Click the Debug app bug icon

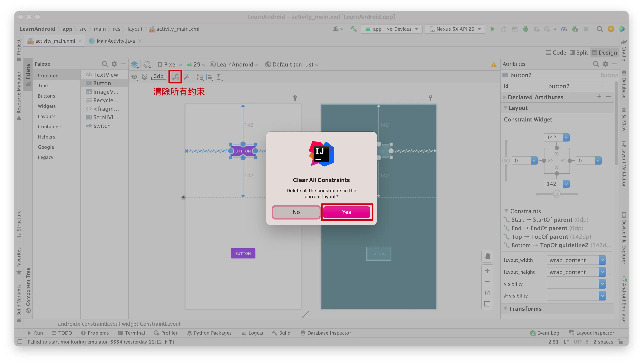526,29
